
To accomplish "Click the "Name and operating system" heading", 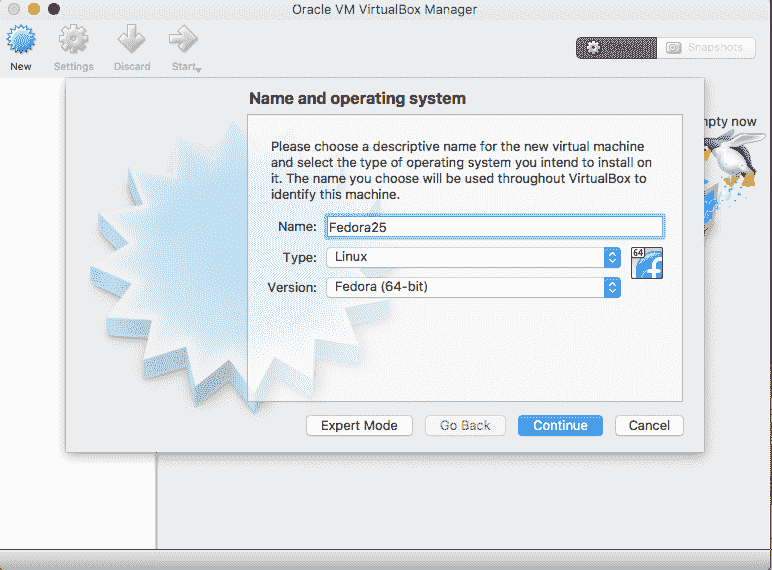I will (357, 98).
